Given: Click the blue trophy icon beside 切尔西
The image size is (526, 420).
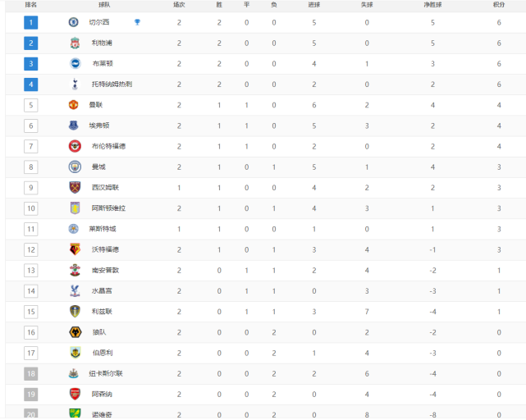Looking at the screenshot, I should [x=137, y=22].
